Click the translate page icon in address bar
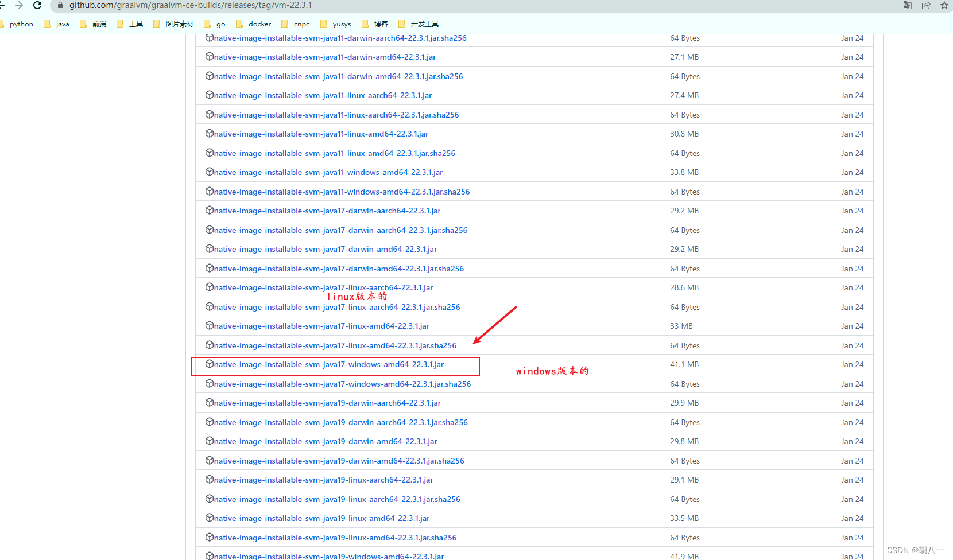Image resolution: width=953 pixels, height=560 pixels. [908, 5]
